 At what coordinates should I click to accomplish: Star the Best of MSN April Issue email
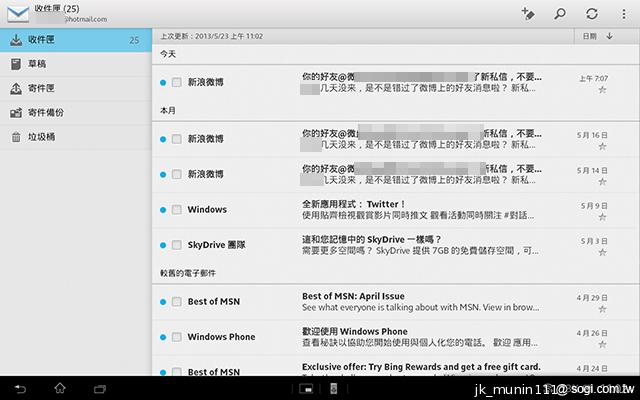pos(602,309)
